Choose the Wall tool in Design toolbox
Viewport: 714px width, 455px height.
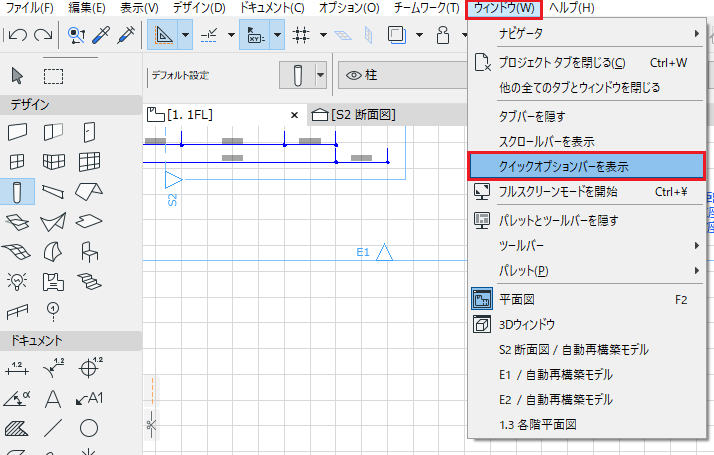click(x=17, y=132)
